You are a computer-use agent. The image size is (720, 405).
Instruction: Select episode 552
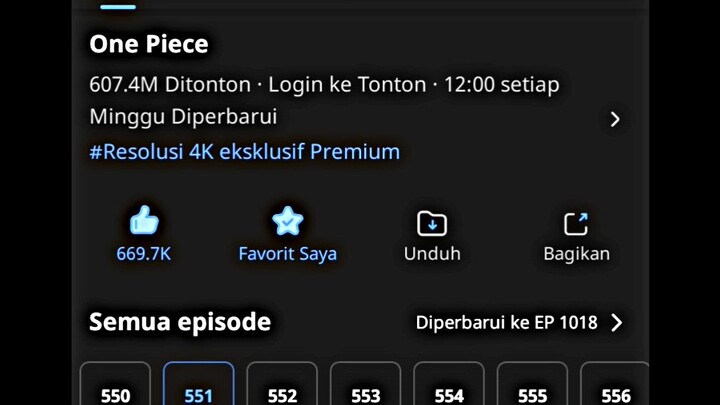coord(282,384)
